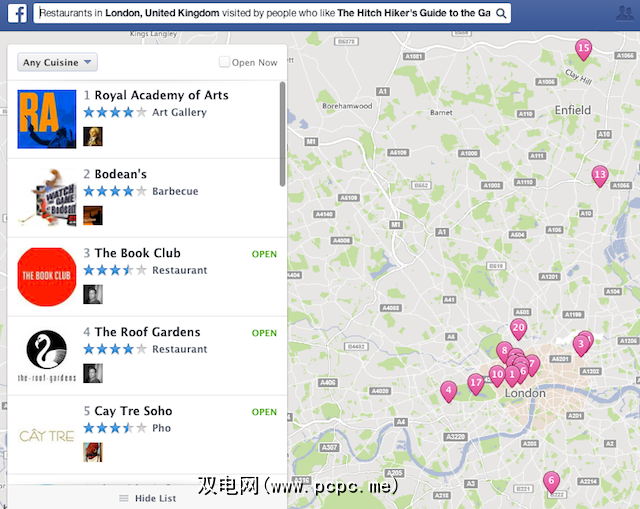Click the Cay Tre logo thumbnail
Screen dimensions: 640x509
[x=47, y=436]
